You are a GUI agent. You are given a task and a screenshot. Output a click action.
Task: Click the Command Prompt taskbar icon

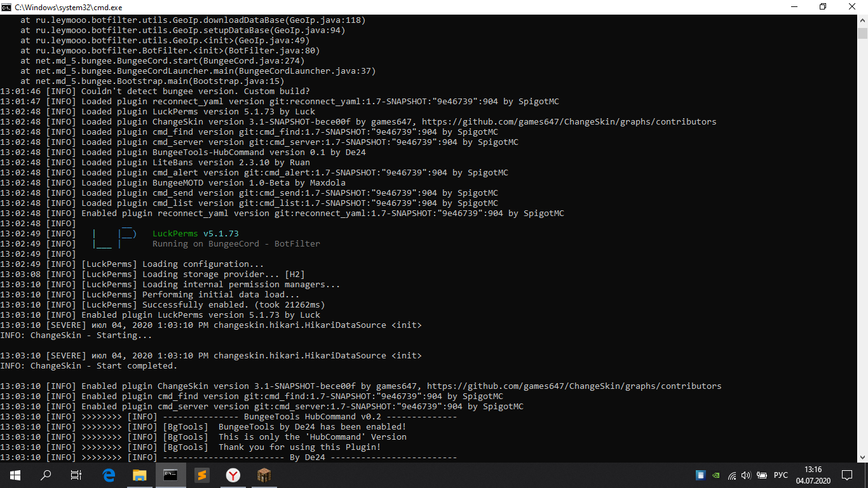(170, 475)
